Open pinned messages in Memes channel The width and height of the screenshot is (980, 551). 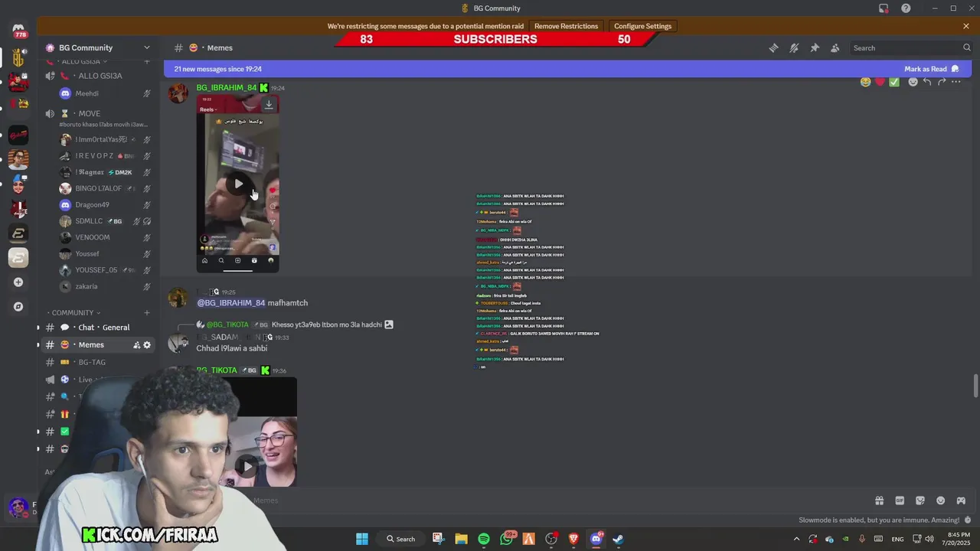(815, 47)
